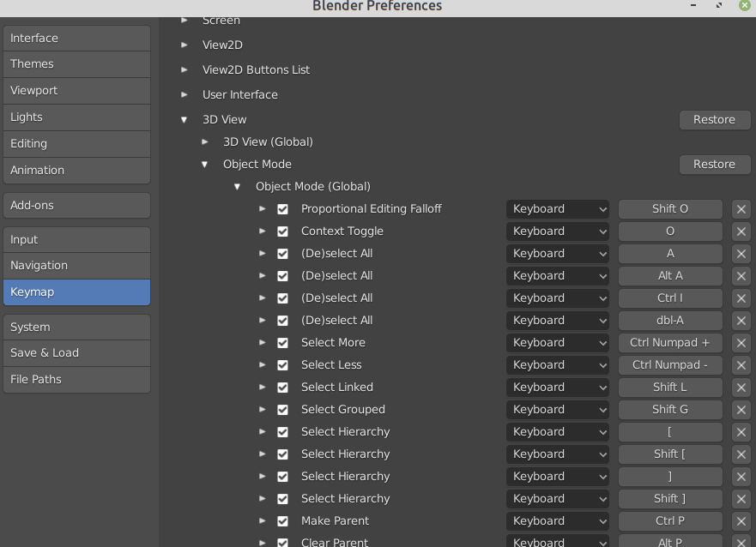Viewport: 756px width, 547px height.
Task: Disable the Context Toggle shortcut checkbox
Action: pyautogui.click(x=282, y=231)
